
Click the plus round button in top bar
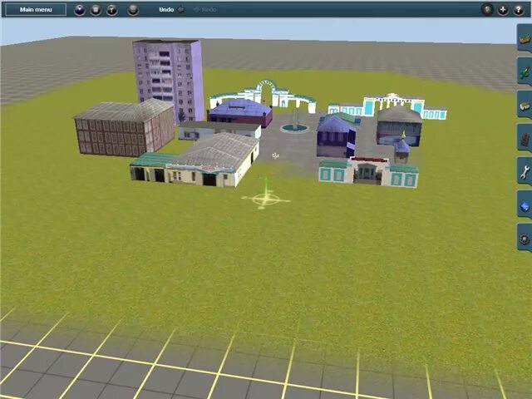(x=503, y=9)
